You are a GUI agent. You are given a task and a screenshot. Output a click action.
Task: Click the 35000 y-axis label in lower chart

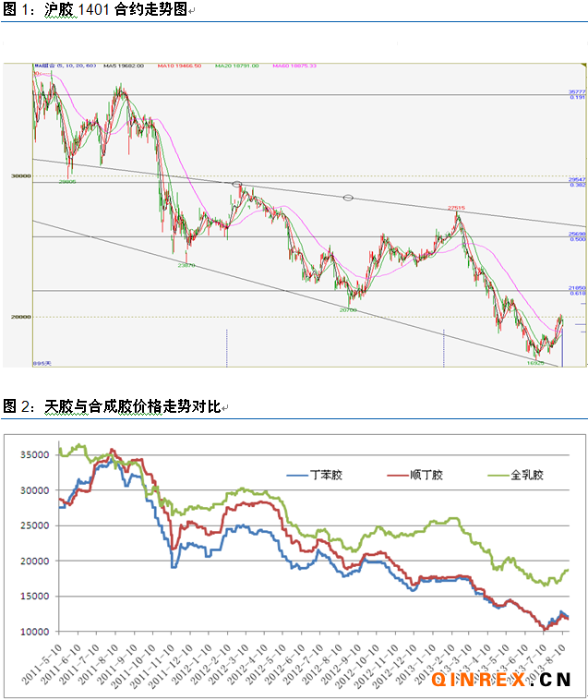[33, 455]
